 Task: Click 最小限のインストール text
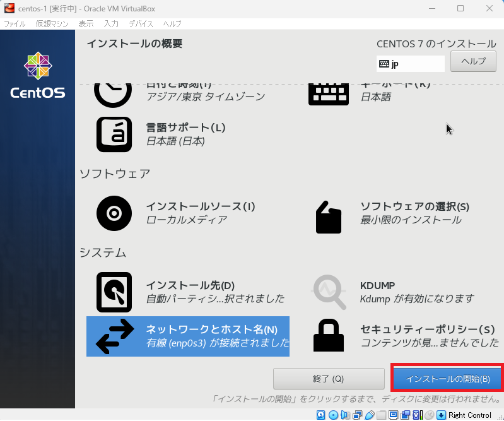(411, 220)
